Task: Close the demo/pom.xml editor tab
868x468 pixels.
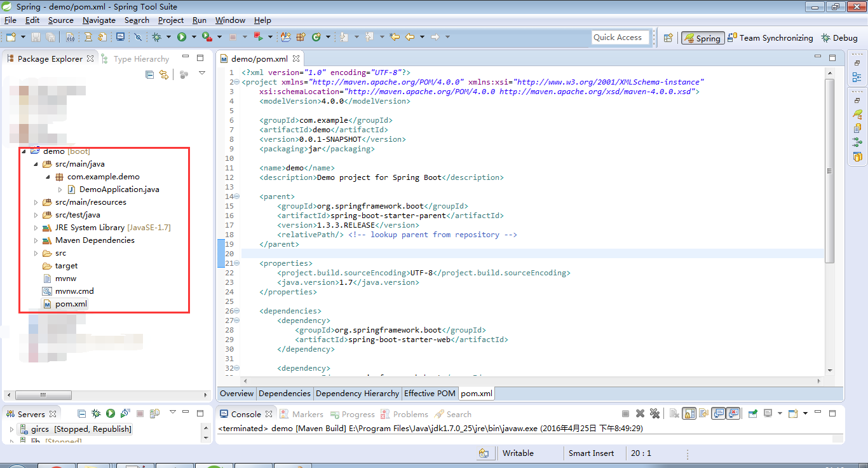Action: click(296, 59)
